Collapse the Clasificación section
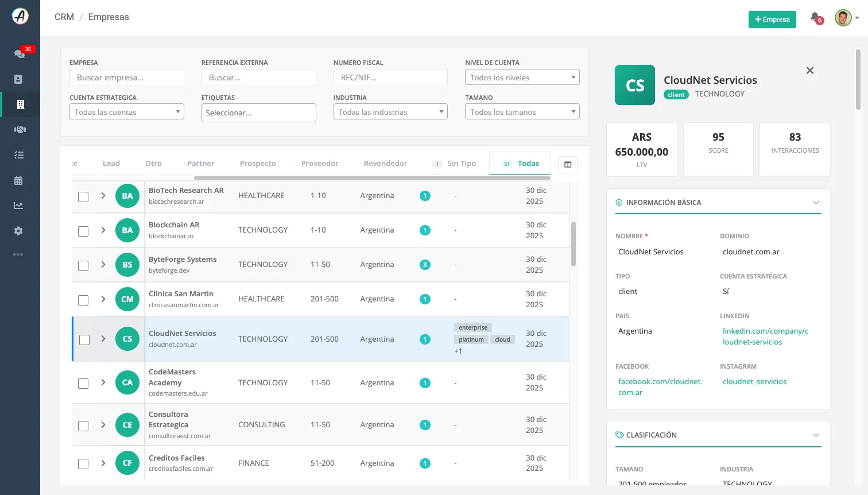The width and height of the screenshot is (868, 495). click(x=816, y=435)
